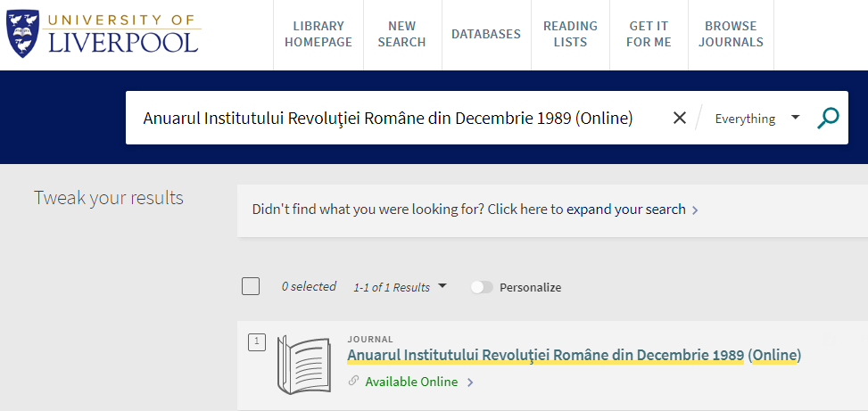
Task: Click the 0 selected label
Action: pos(309,286)
